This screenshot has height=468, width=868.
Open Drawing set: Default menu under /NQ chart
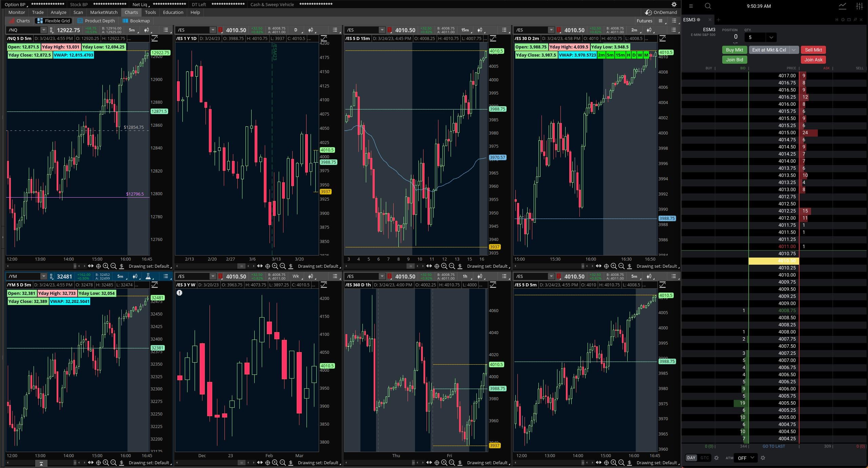(x=150, y=266)
